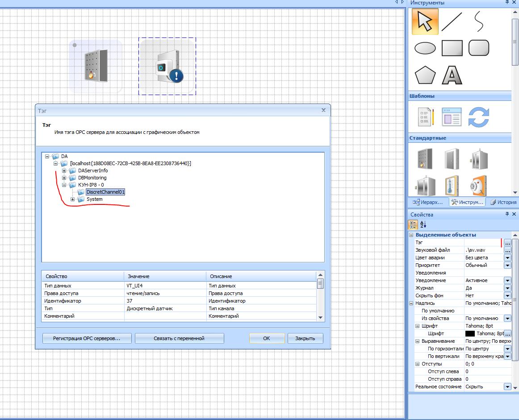Viewport: 519px width, 420px height.
Task: Click the sort alphabetically A-Z properties icon
Action: tap(423, 225)
